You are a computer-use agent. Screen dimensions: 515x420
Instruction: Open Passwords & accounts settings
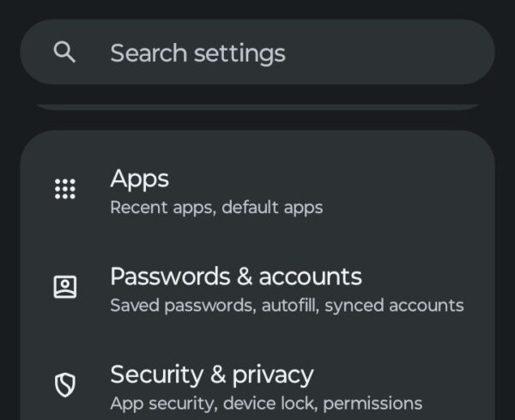pyautogui.click(x=257, y=289)
